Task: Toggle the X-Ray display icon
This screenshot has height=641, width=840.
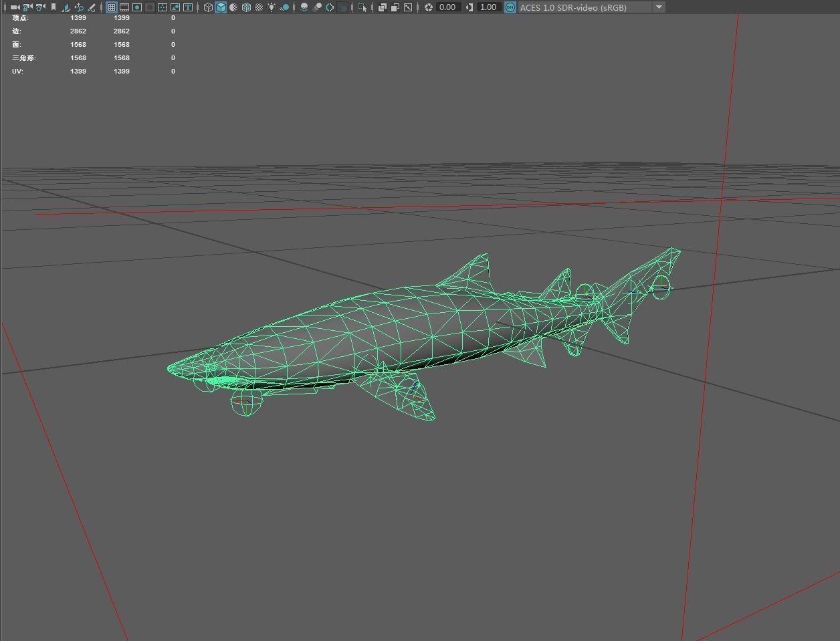Action: click(x=383, y=7)
